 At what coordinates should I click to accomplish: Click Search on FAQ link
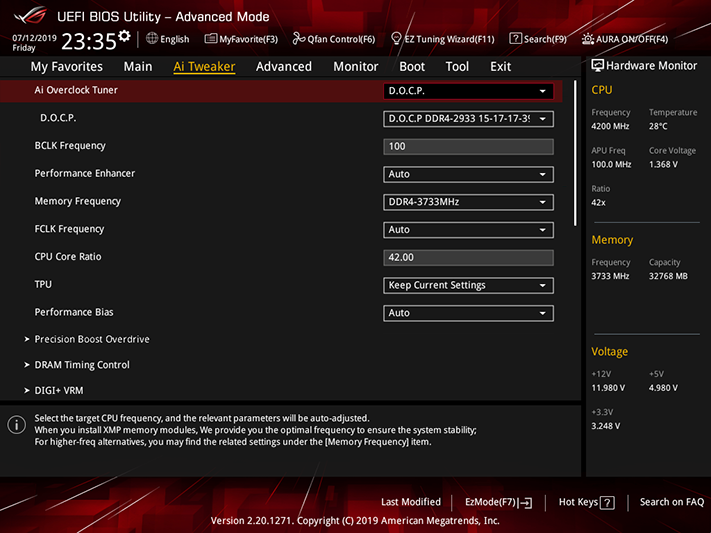point(672,502)
